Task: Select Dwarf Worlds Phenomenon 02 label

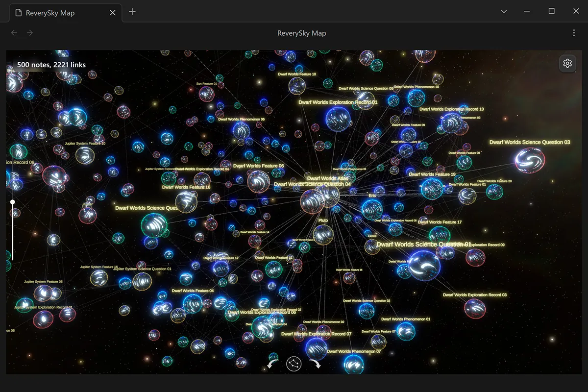Action: [x=323, y=322]
